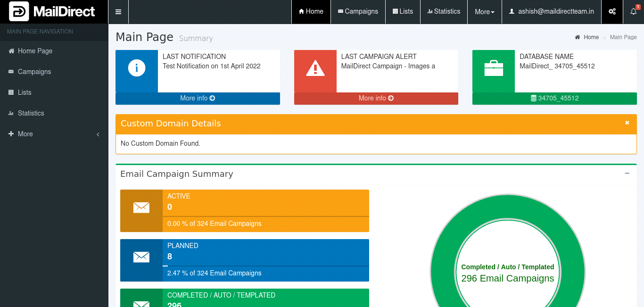The image size is (644, 307).
Task: Open Lists in the left sidebar
Action: [25, 92]
